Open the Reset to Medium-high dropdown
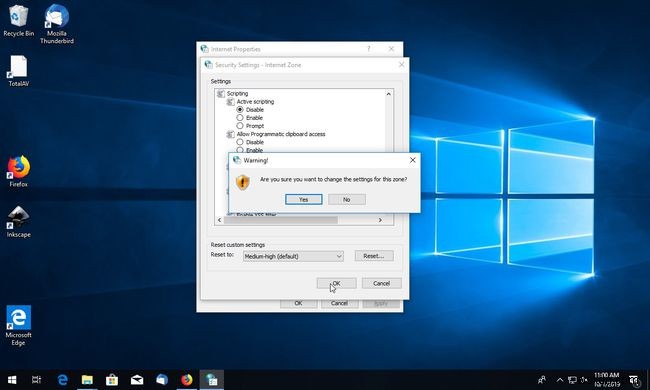The width and height of the screenshot is (650, 390). tap(293, 256)
